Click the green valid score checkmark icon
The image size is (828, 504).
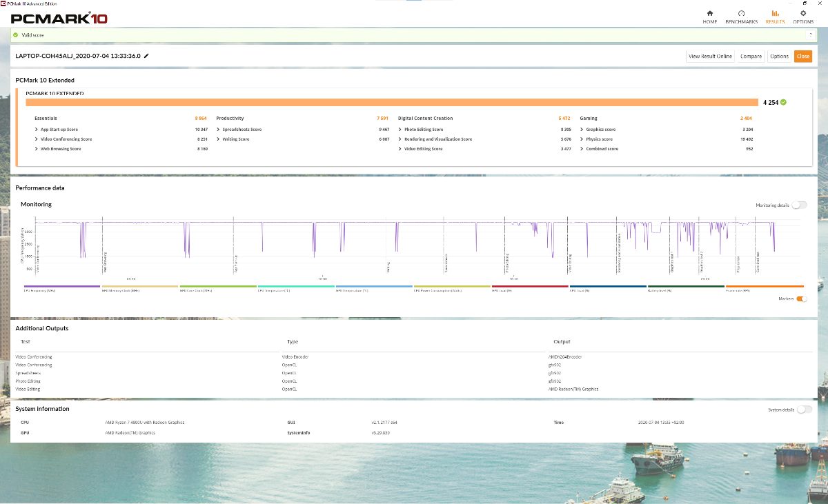pos(16,34)
